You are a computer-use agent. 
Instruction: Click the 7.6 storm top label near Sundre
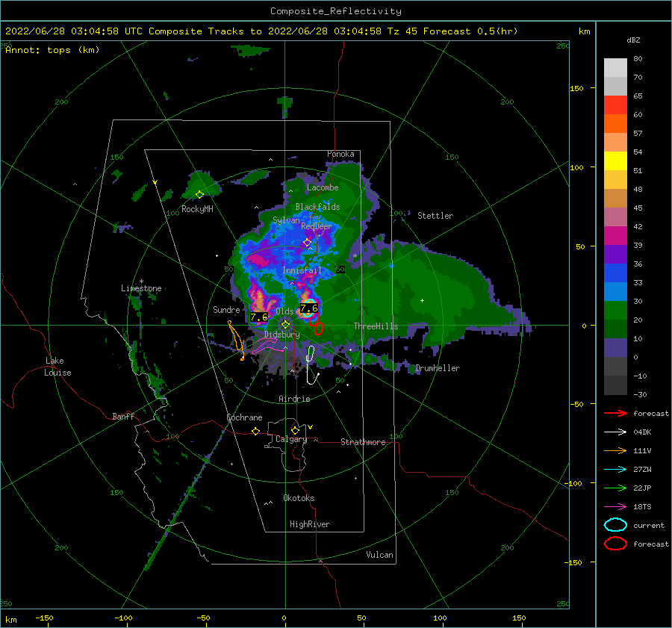click(259, 317)
